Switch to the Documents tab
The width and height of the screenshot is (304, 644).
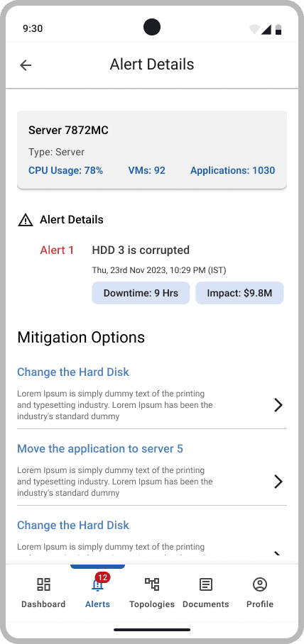pos(206,593)
